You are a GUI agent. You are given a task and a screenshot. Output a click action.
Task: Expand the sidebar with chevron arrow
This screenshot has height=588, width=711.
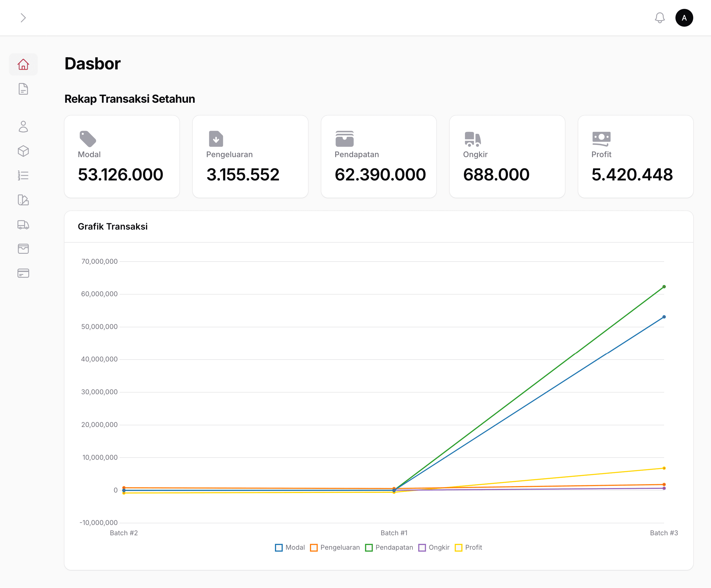(23, 17)
